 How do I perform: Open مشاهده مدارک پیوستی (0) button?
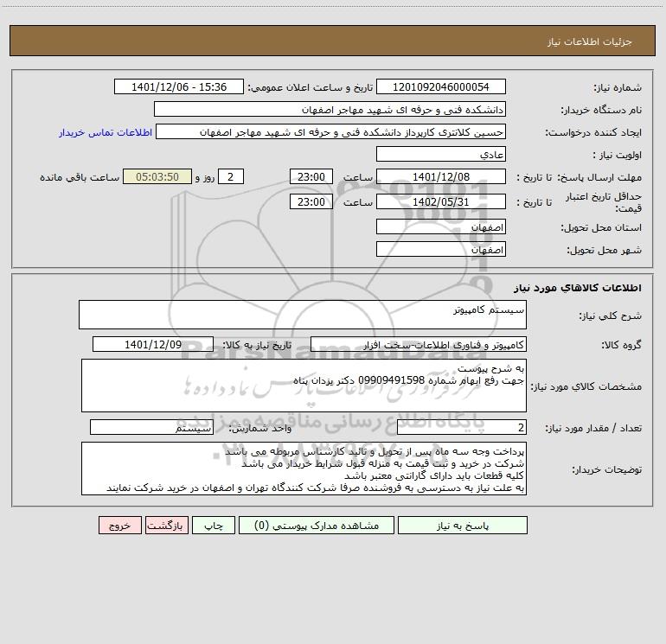(x=317, y=525)
